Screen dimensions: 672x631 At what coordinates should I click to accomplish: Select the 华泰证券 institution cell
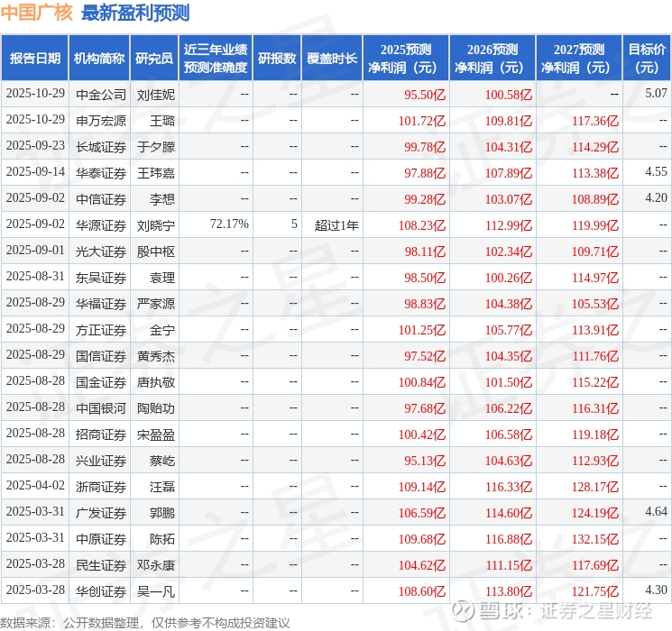(101, 173)
